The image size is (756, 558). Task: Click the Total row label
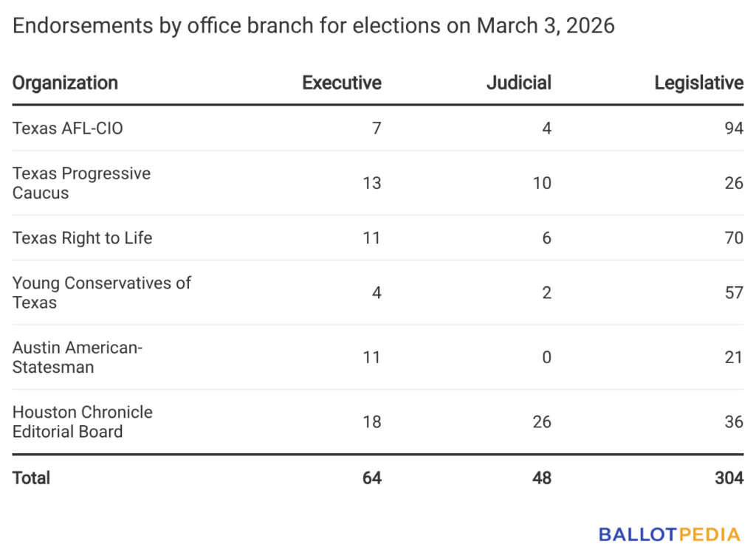[x=32, y=478]
